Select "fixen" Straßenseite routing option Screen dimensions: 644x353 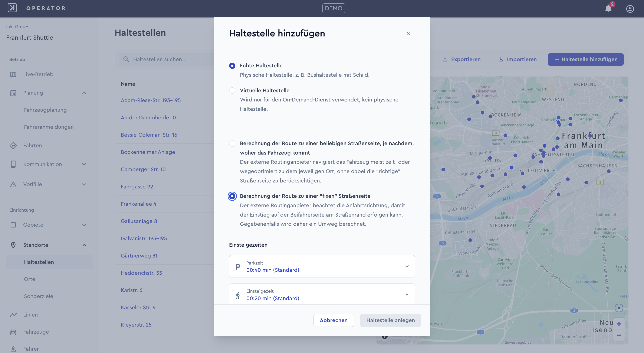coord(232,196)
